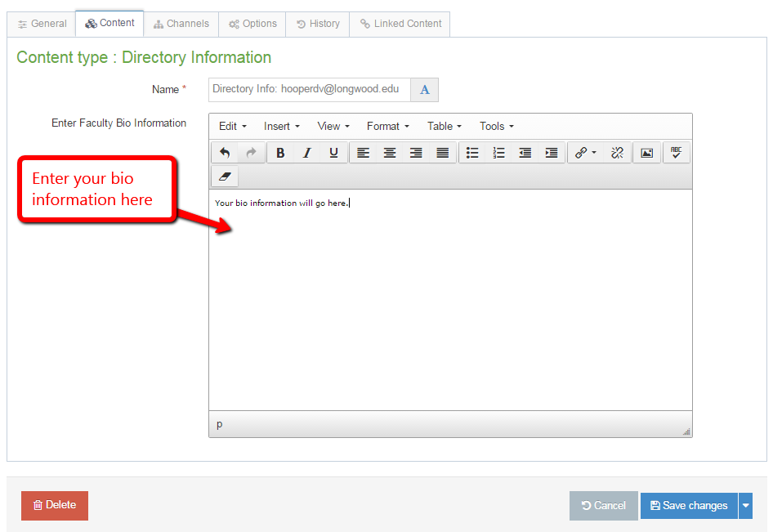The height and width of the screenshot is (532, 773).
Task: Clear formatting with eraser icon
Action: pyautogui.click(x=225, y=177)
